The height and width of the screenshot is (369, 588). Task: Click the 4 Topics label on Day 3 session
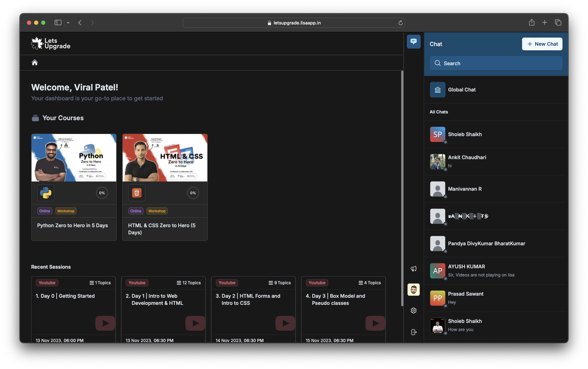pyautogui.click(x=370, y=283)
